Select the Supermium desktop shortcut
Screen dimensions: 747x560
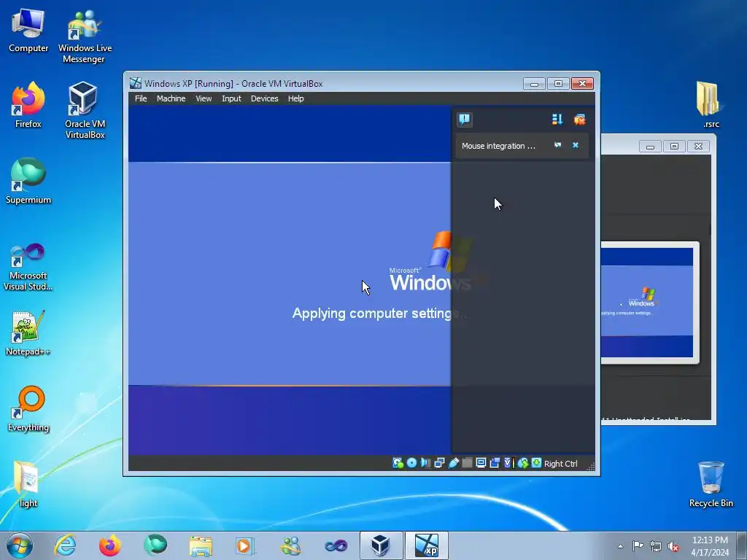28,181
